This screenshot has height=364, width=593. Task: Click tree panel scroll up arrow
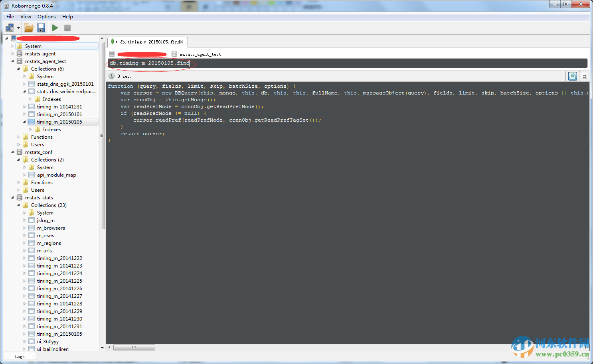[102, 38]
